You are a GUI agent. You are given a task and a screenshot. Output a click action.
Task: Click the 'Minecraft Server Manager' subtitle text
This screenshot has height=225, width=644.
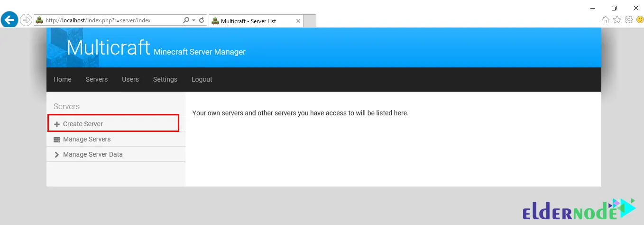click(x=200, y=52)
